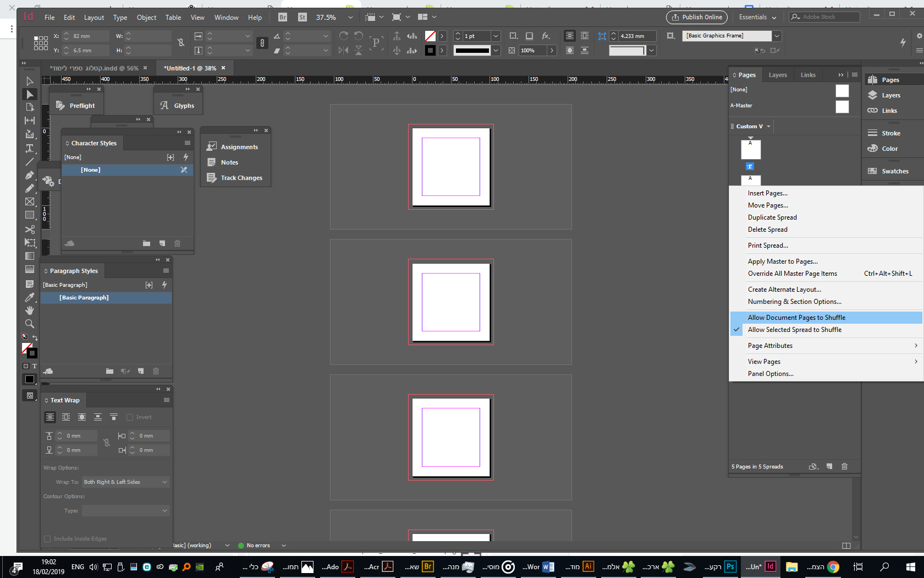Select the Hand tool

(x=30, y=310)
